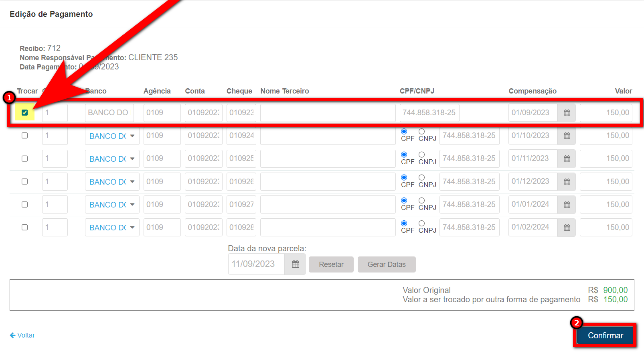Open calendar icon for new installment date

(x=295, y=264)
